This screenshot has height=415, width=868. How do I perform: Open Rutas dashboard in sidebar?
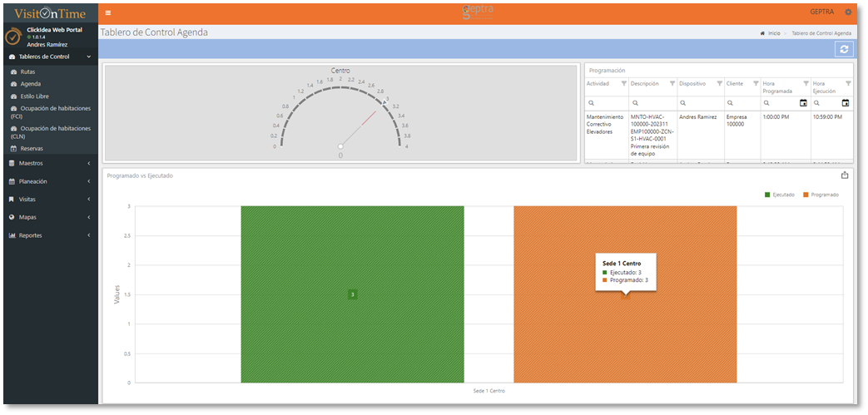tap(27, 72)
